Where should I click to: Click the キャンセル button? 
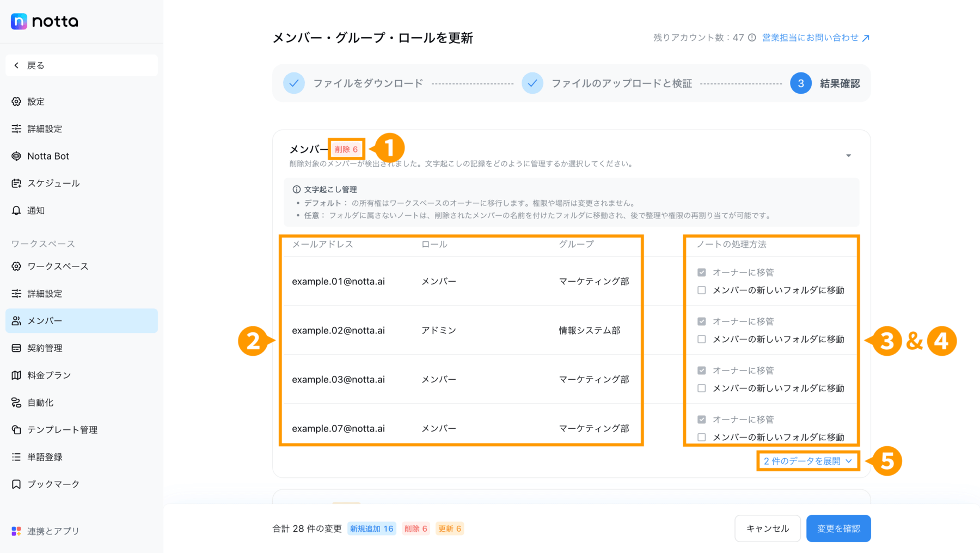coord(768,528)
